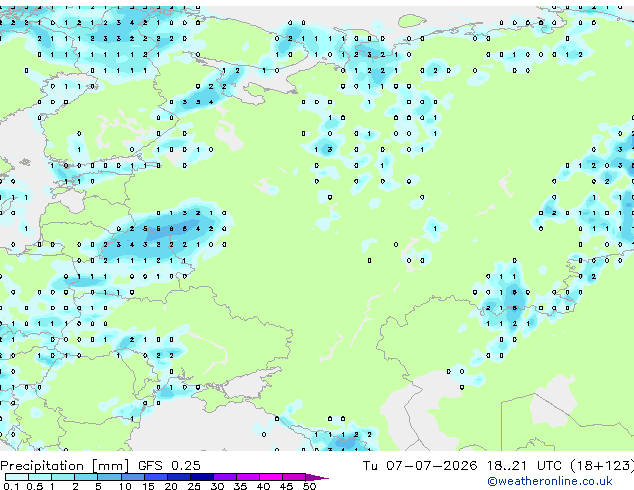Screen dimensions: 634x490
Task: Open the weatheronline.co.uk copyright link
Action: (x=550, y=481)
